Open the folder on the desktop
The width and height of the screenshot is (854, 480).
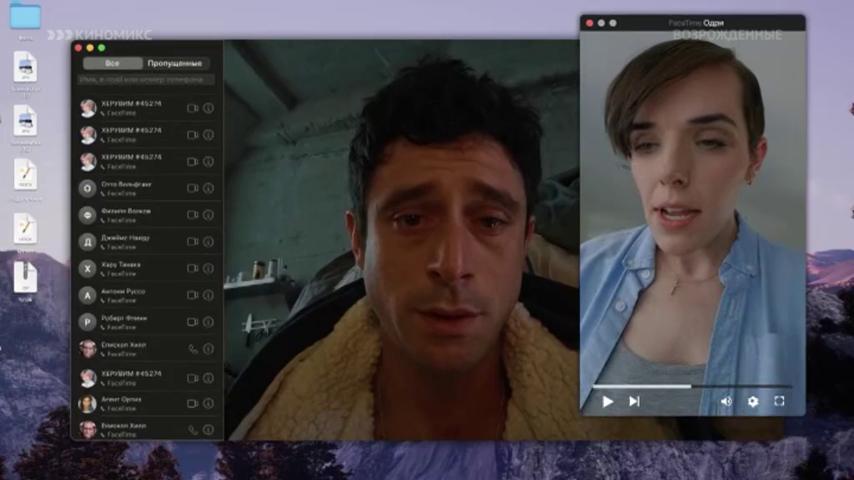click(25, 15)
